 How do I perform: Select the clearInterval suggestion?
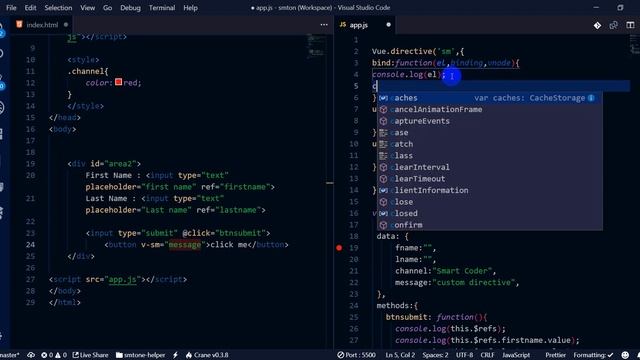(489, 167)
